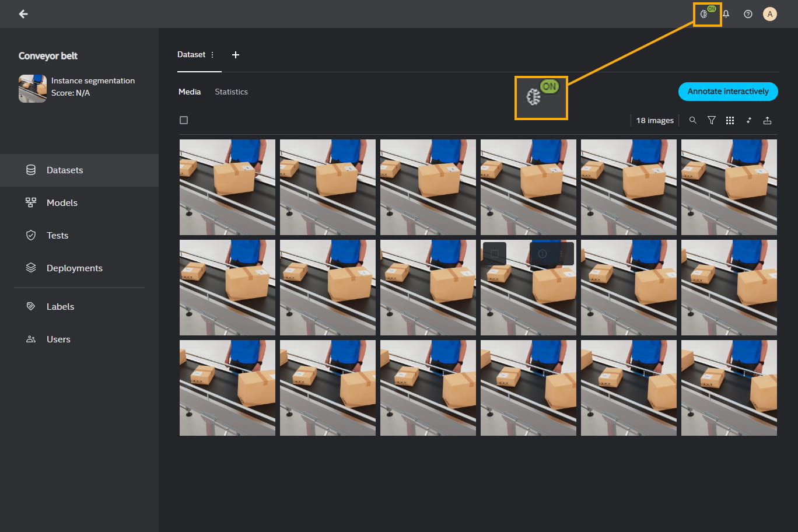Click the search media magnifier icon
The image size is (798, 532).
[x=692, y=120]
